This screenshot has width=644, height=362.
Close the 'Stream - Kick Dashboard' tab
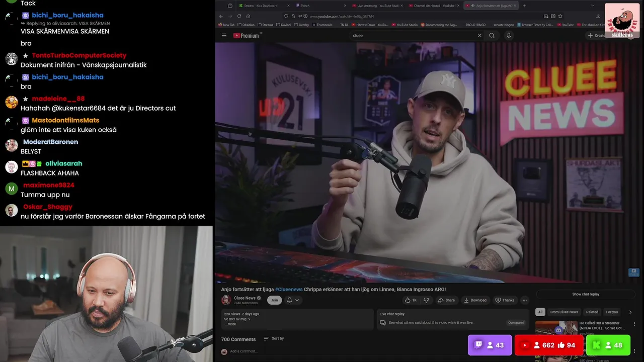coord(288,6)
